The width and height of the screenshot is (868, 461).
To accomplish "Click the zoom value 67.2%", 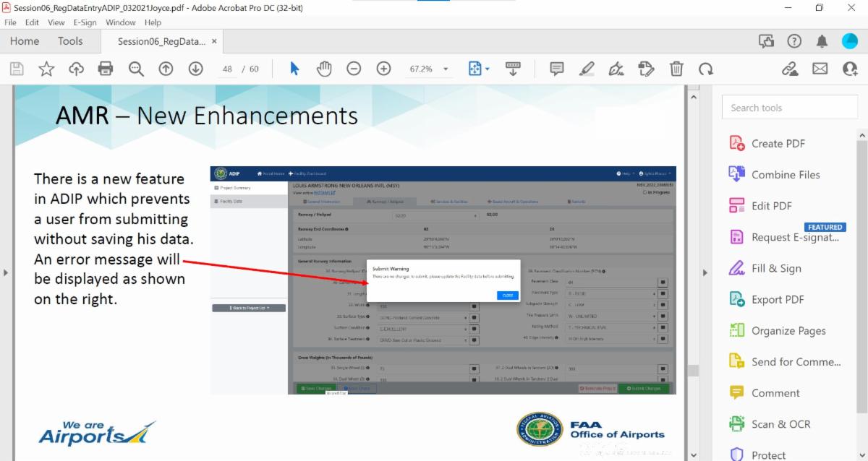I will click(x=420, y=69).
